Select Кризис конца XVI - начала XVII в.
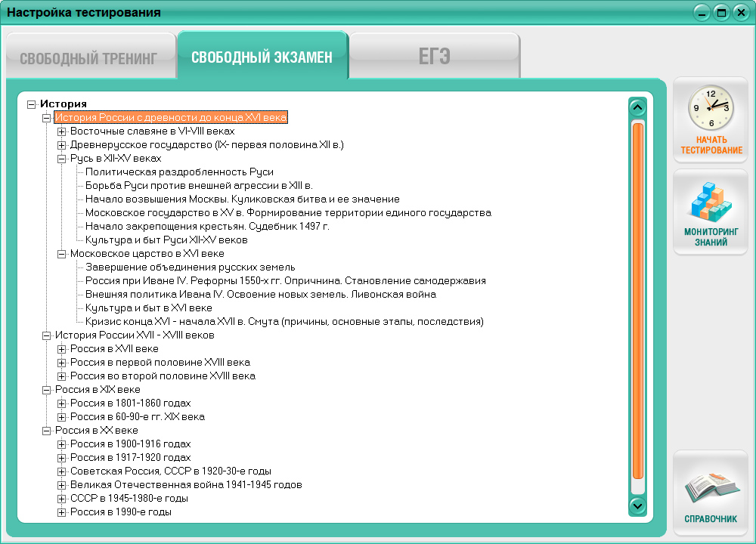Image resolution: width=756 pixels, height=544 pixels. click(284, 321)
